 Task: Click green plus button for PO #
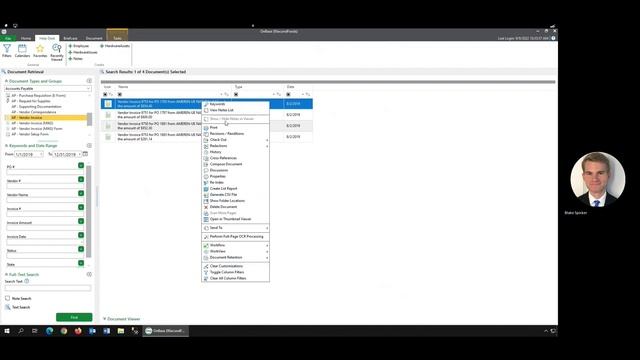point(81,165)
